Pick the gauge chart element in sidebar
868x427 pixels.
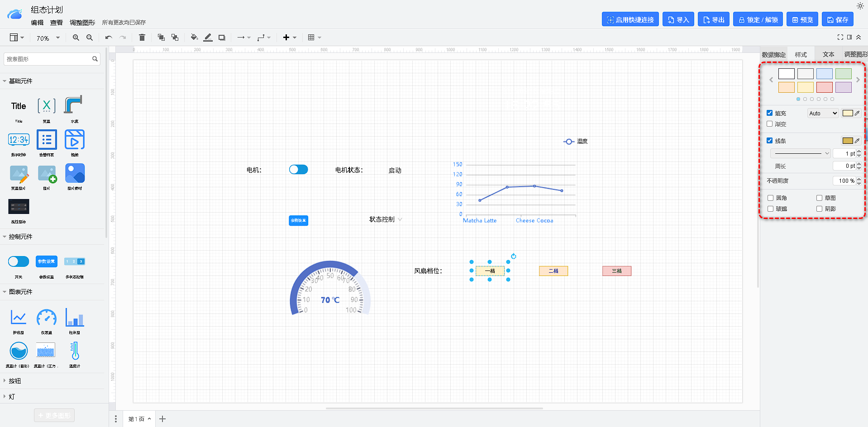(47, 318)
